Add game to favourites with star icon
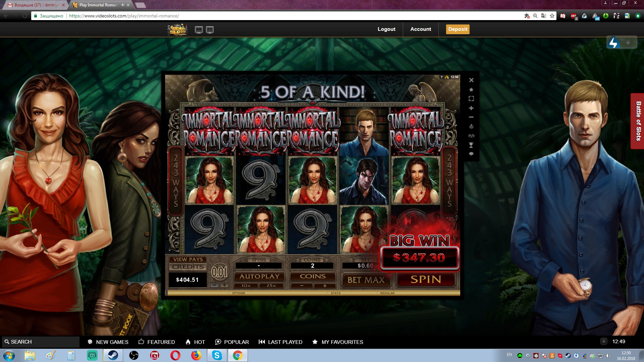 coord(471,89)
